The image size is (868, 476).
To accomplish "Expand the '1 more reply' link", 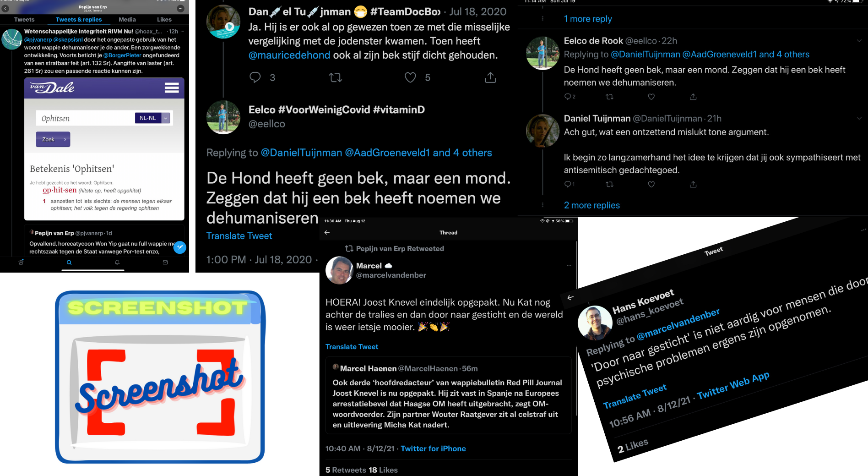I will click(x=588, y=19).
